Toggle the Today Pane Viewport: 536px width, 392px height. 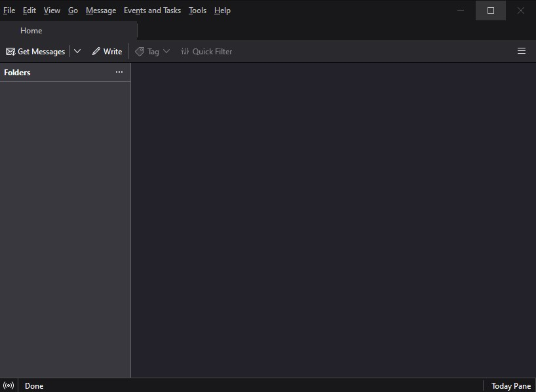coord(510,385)
